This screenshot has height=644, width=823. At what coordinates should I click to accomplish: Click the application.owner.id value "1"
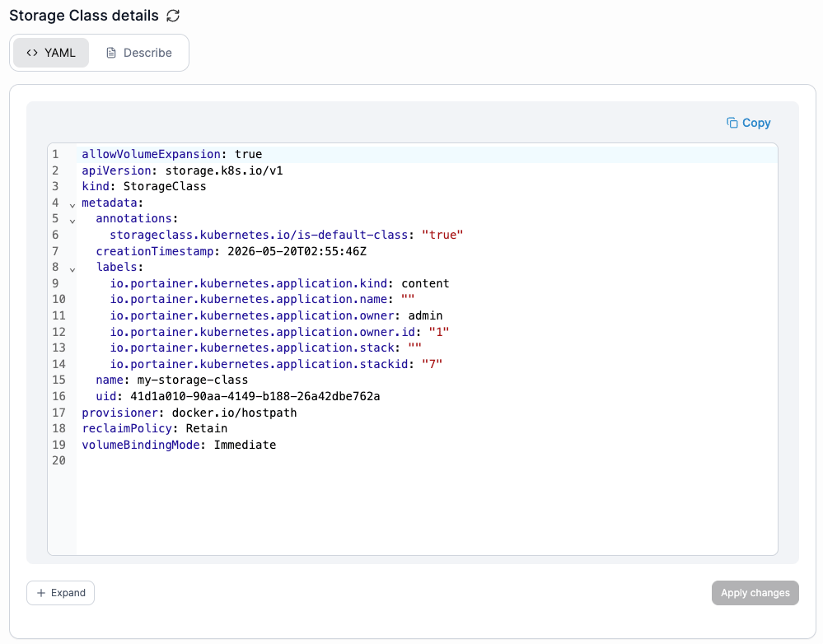[439, 332]
